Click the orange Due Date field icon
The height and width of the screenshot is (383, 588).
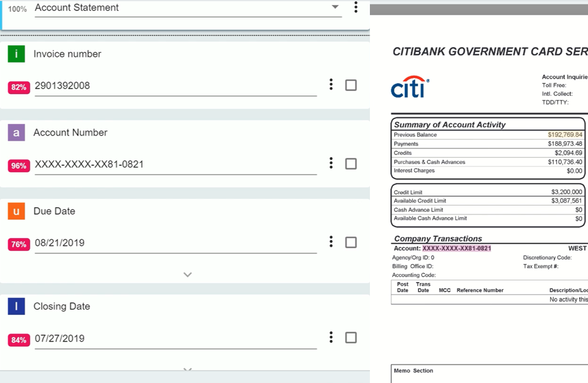(x=16, y=211)
